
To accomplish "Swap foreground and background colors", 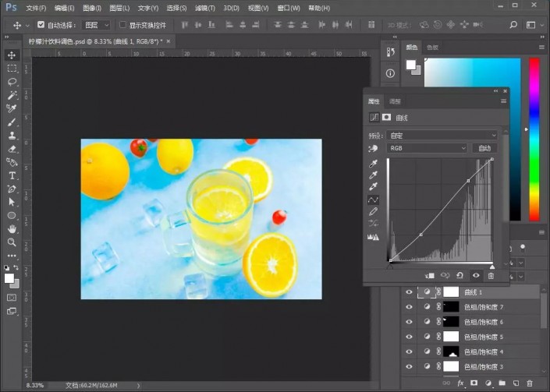I will tap(16, 267).
